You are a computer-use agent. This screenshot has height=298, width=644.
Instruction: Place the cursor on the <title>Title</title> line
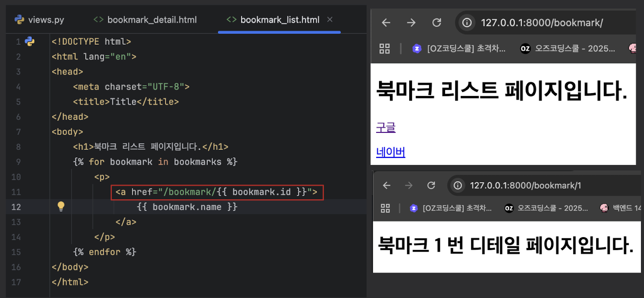tap(126, 101)
